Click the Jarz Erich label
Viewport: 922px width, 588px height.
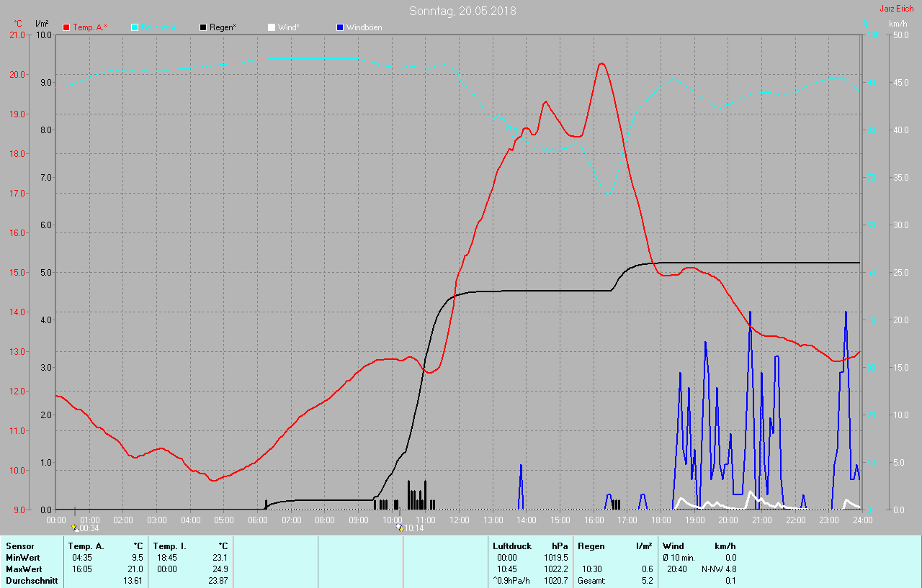(896, 9)
